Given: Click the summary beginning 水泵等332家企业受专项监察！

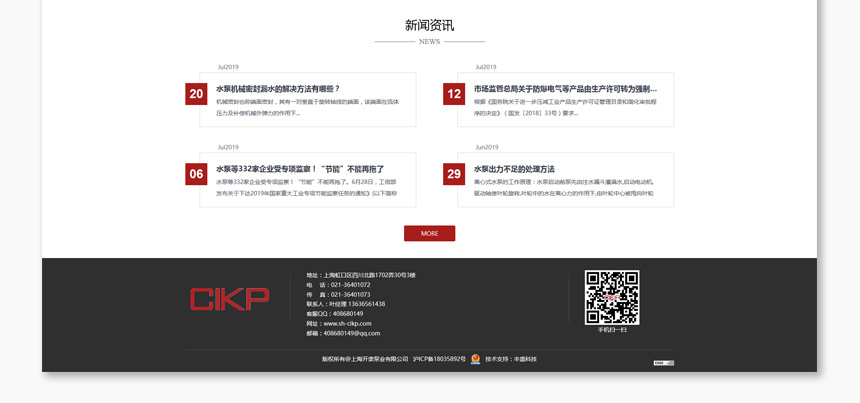Looking at the screenshot, I should 307,188.
